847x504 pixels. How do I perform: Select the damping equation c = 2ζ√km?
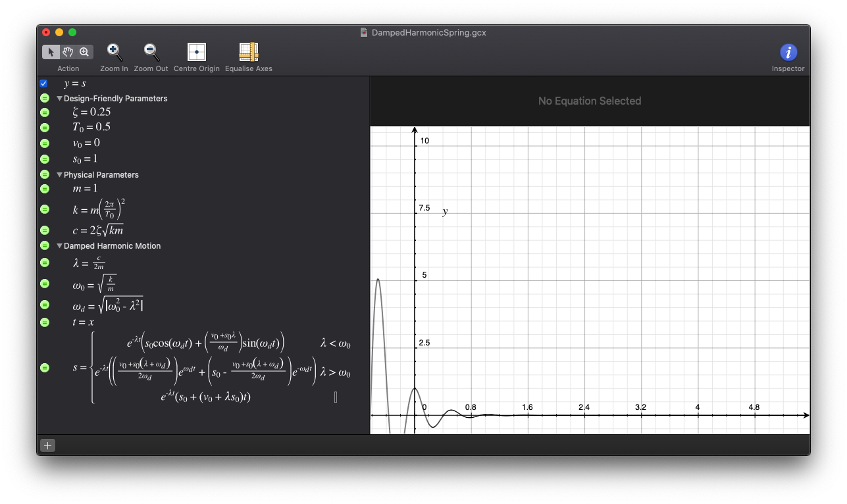[x=98, y=230]
